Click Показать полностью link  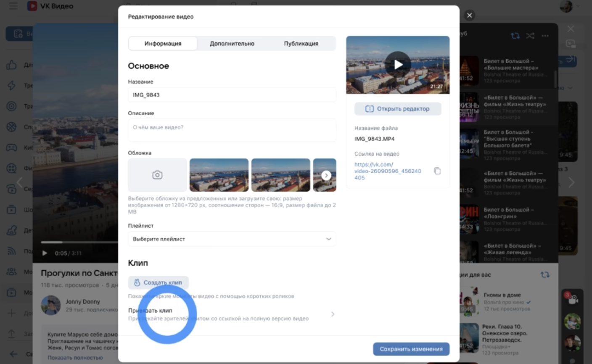pos(75,358)
